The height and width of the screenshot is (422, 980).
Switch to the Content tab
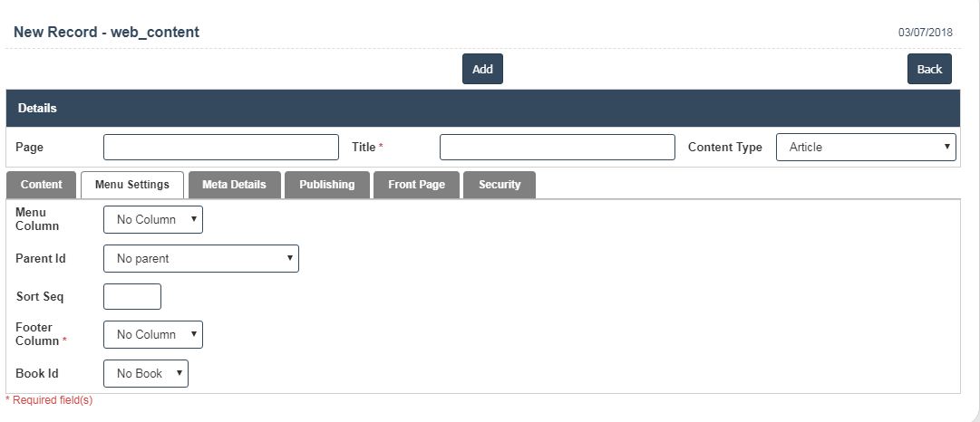(42, 185)
